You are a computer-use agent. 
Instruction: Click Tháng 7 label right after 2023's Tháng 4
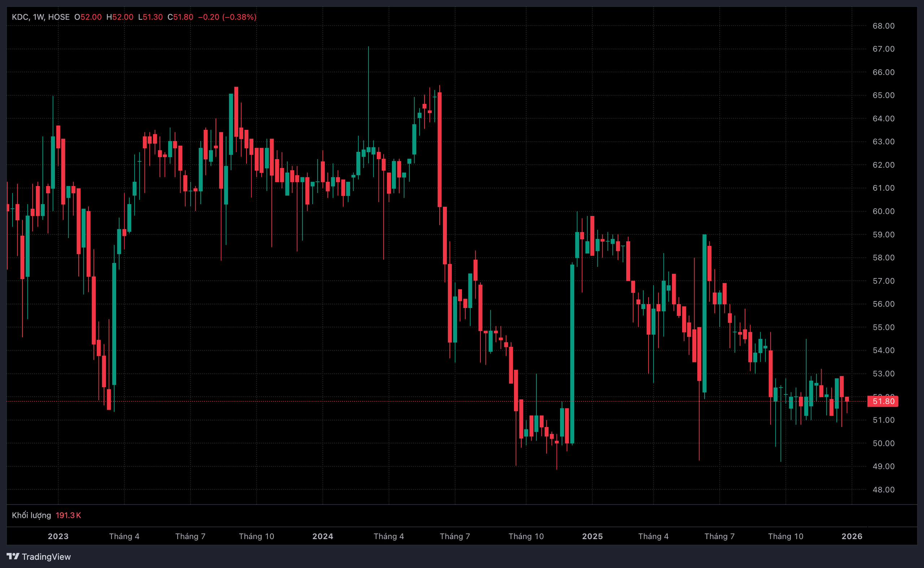[x=190, y=536]
